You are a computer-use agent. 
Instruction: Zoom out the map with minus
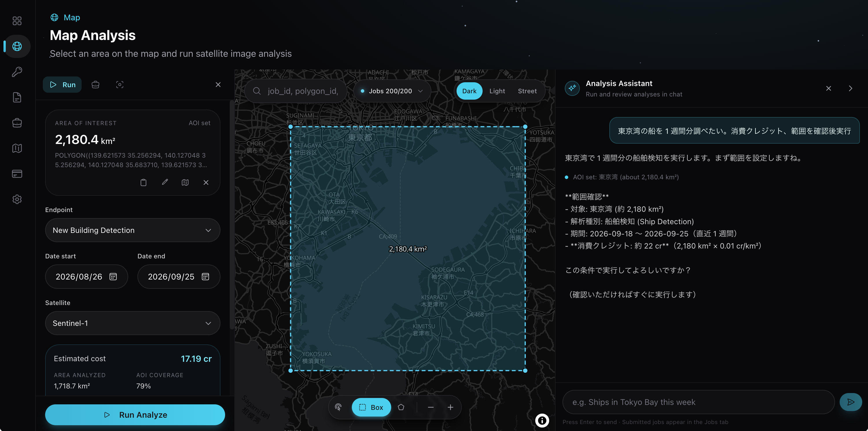431,407
